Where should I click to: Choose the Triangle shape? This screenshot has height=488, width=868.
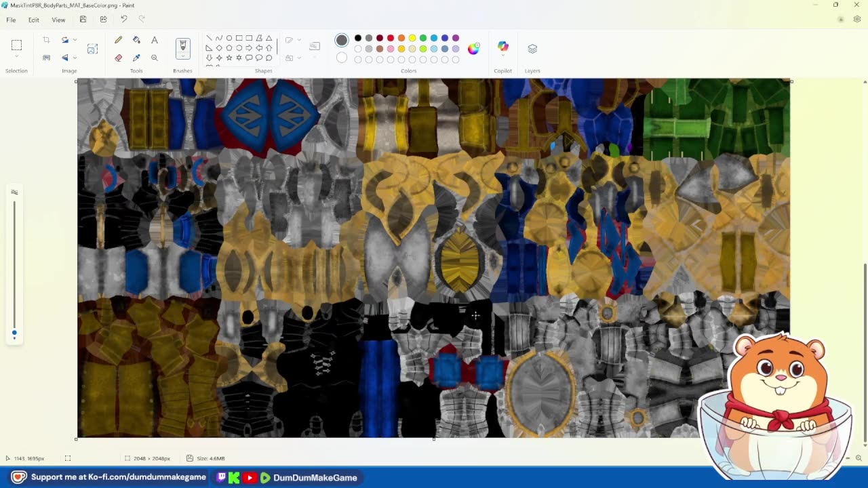tap(269, 38)
